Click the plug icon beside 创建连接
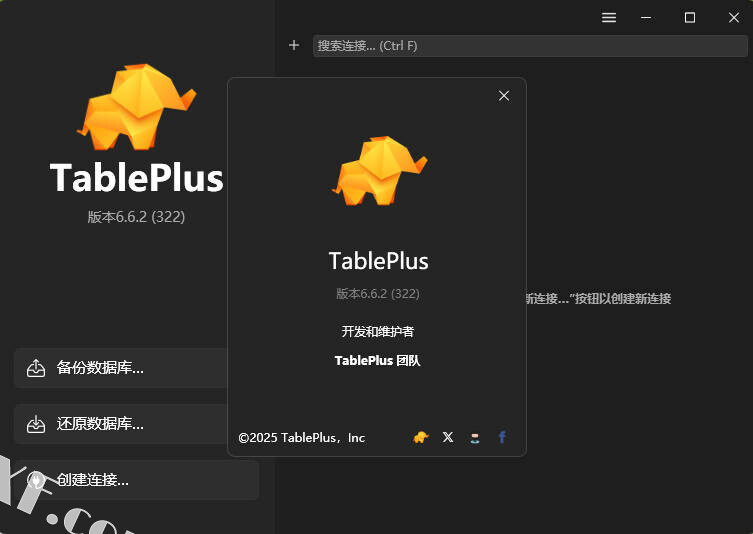The height and width of the screenshot is (534, 753). (x=36, y=480)
